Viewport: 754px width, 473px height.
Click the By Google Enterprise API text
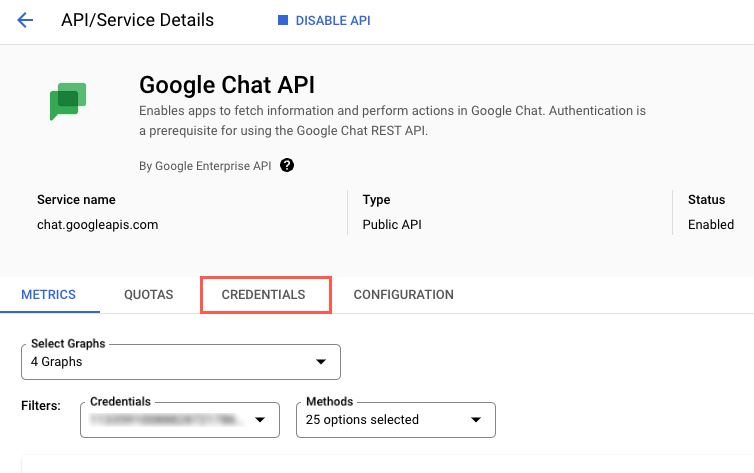point(206,166)
